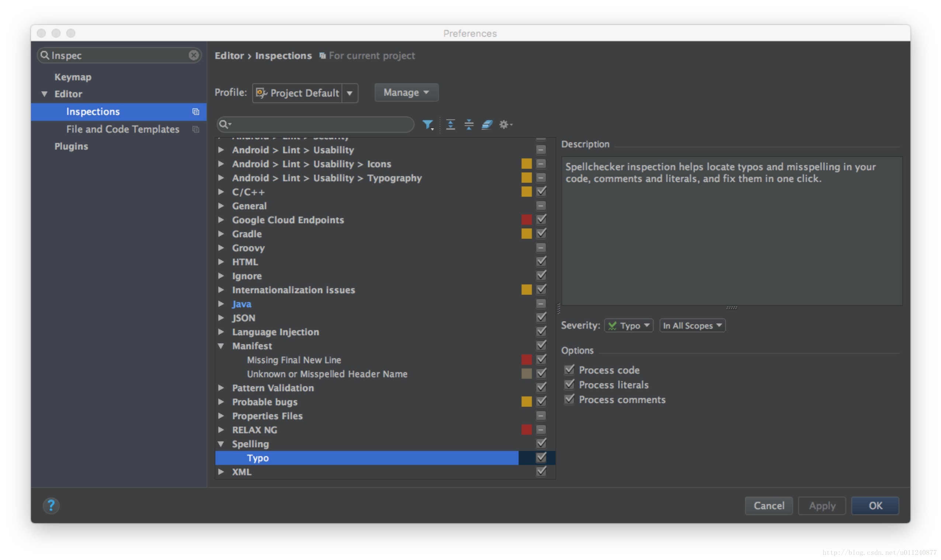This screenshot has height=560, width=941.
Task: Click the help question mark icon
Action: 51,505
